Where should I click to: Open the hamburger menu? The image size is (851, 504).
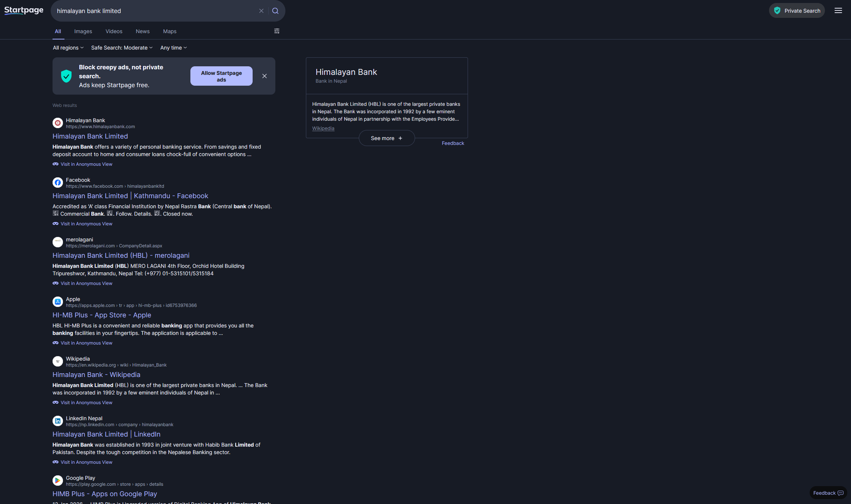[838, 10]
